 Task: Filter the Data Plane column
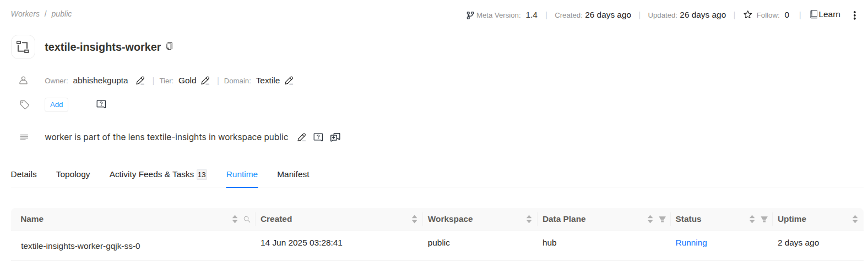(663, 219)
